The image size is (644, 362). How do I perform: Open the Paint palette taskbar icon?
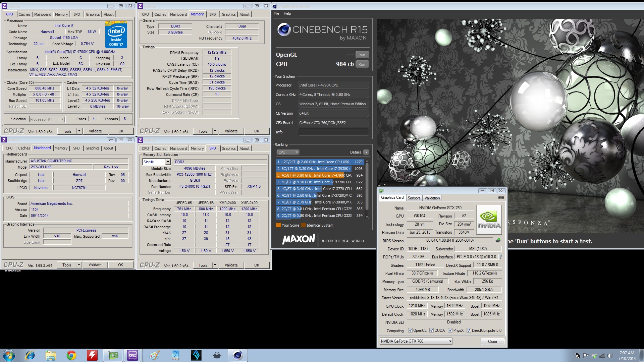click(x=154, y=355)
